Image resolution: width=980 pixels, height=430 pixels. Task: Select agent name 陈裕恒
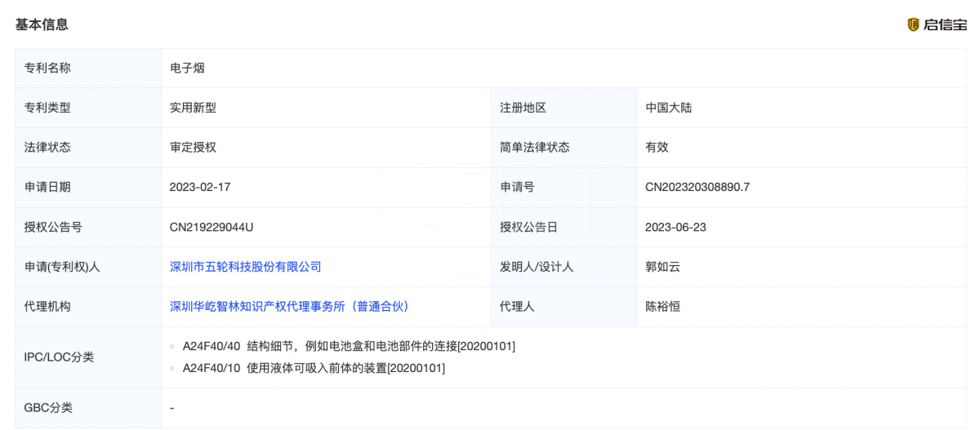click(x=662, y=307)
